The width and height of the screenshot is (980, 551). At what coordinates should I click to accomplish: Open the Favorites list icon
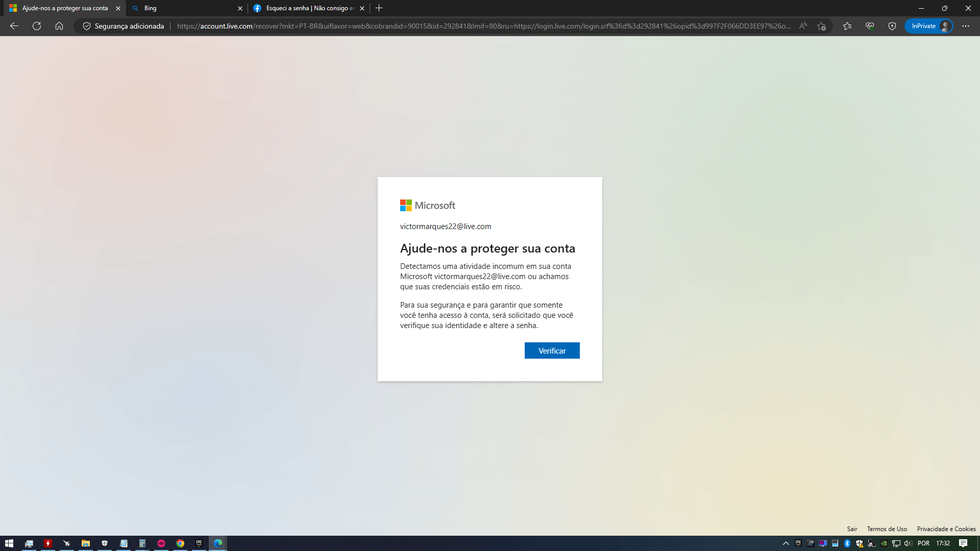point(847,26)
